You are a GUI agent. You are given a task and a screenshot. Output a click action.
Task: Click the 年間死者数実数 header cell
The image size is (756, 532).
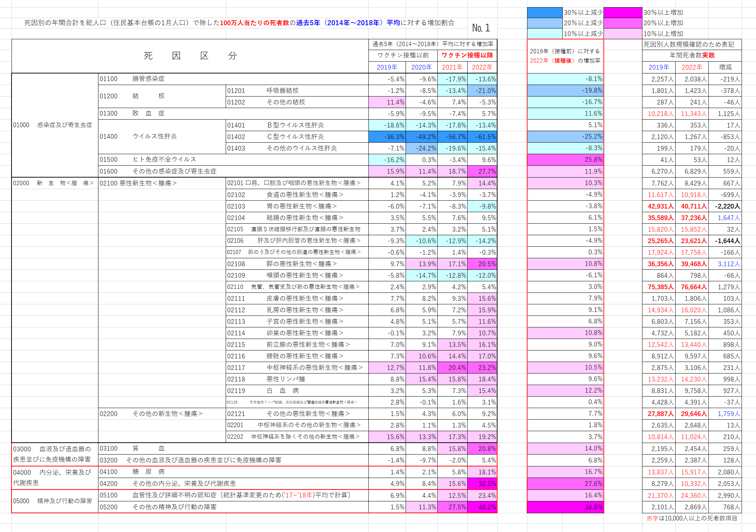pyautogui.click(x=692, y=55)
